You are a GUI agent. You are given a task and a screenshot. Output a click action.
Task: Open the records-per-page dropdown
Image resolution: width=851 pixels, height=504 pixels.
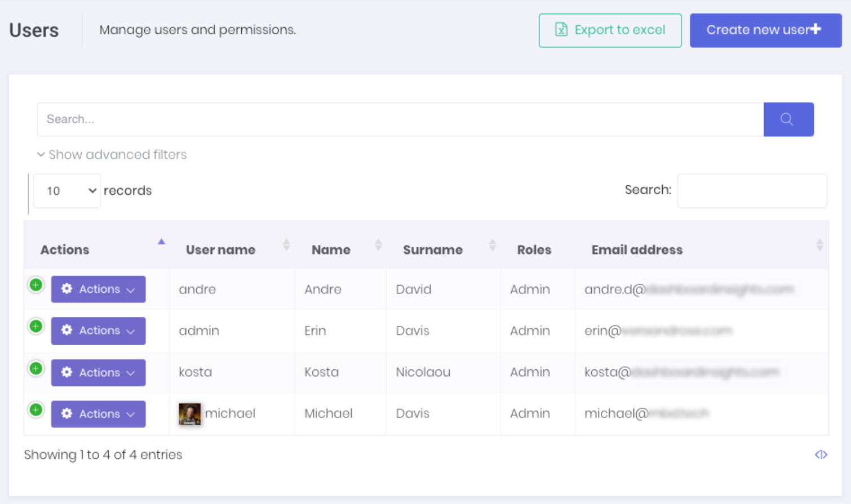click(x=67, y=191)
